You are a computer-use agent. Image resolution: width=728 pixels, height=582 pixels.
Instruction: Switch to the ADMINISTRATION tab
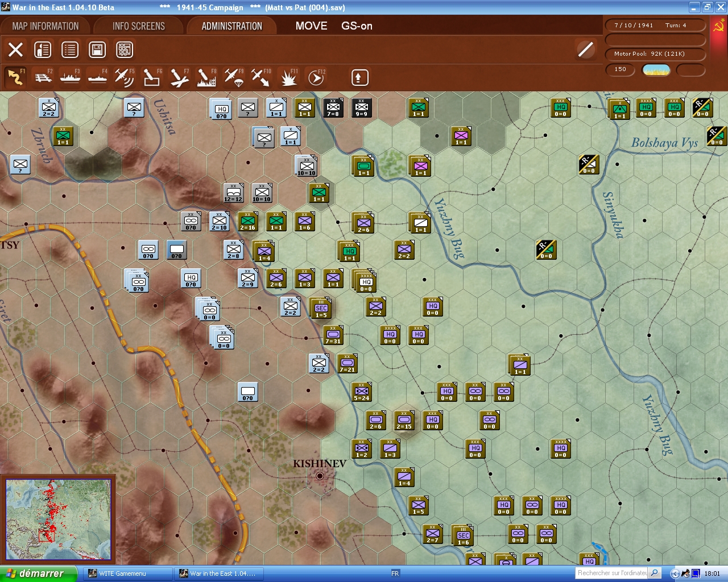coord(232,26)
